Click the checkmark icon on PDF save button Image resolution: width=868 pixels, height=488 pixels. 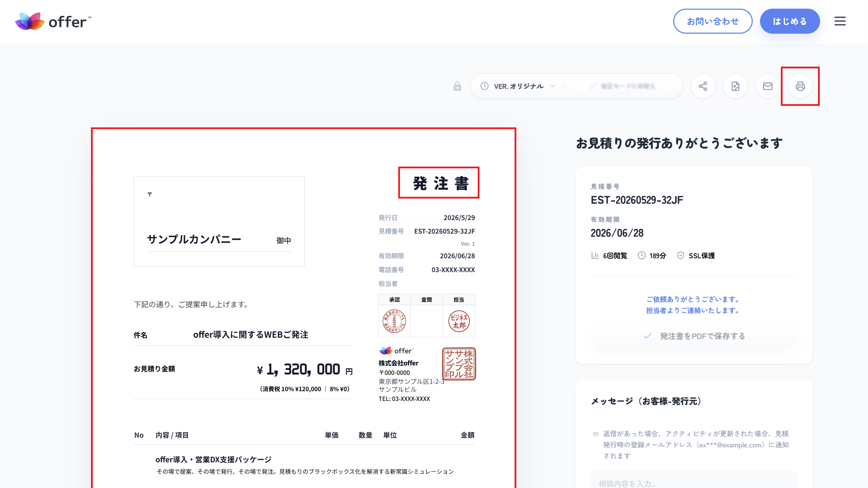pyautogui.click(x=648, y=336)
